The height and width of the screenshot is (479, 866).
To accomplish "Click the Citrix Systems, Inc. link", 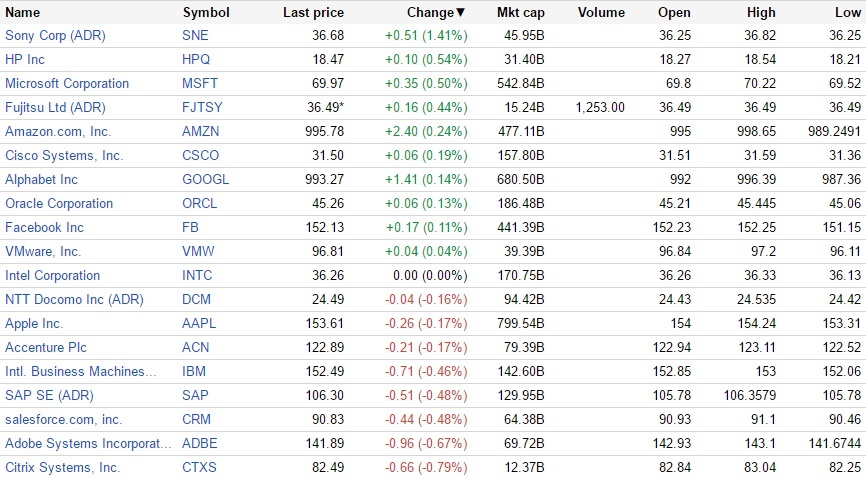I will point(62,468).
